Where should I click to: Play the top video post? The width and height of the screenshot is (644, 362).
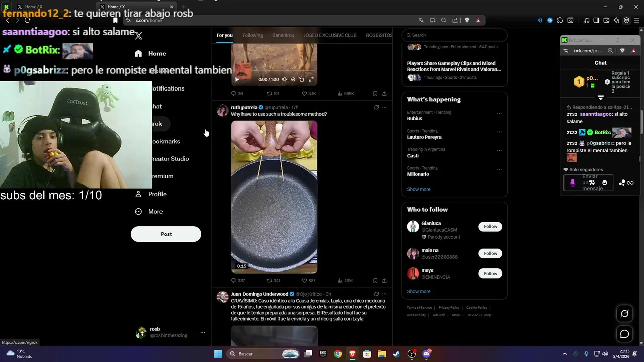pos(237,79)
